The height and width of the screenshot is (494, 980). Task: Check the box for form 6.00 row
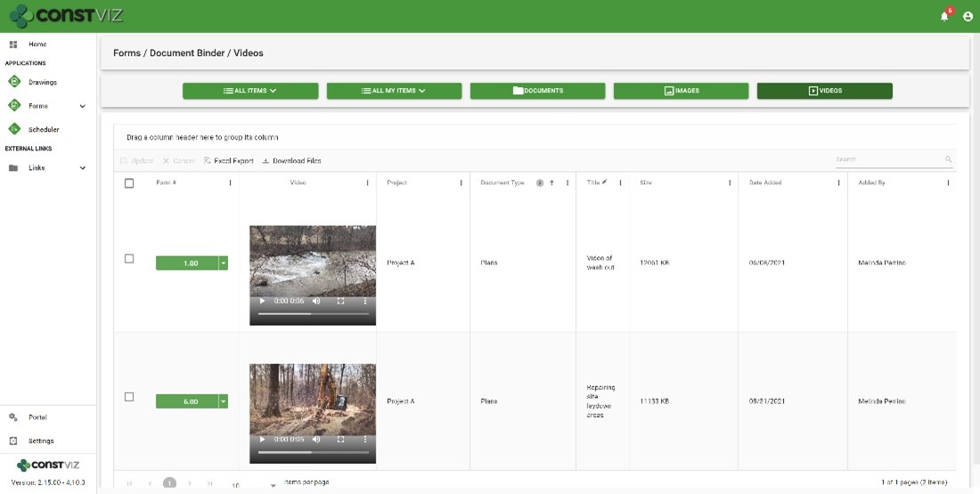(129, 397)
